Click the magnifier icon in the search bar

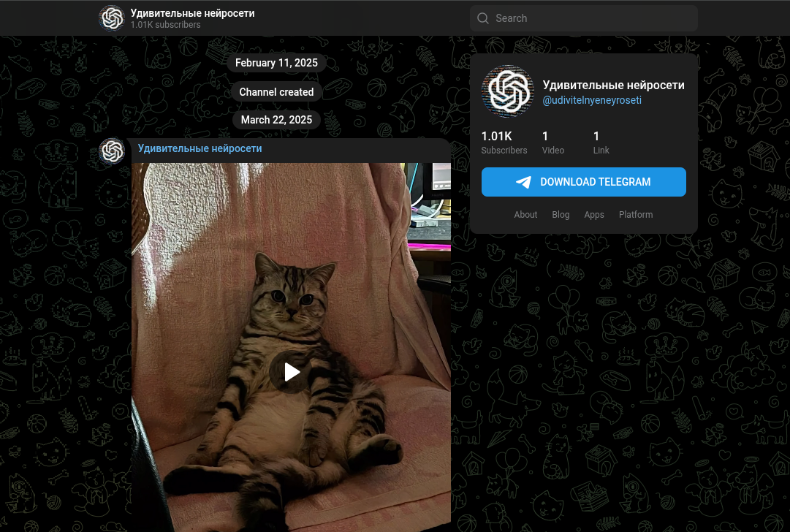(483, 18)
